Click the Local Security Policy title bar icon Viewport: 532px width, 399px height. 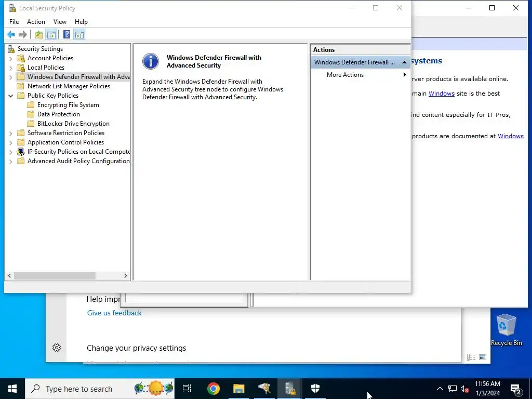[12, 8]
